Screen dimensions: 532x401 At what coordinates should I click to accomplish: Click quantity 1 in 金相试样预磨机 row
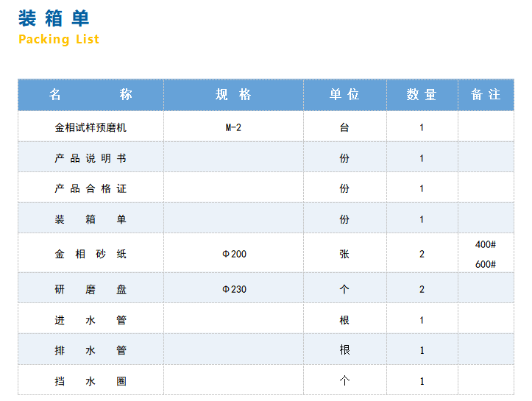tap(422, 127)
